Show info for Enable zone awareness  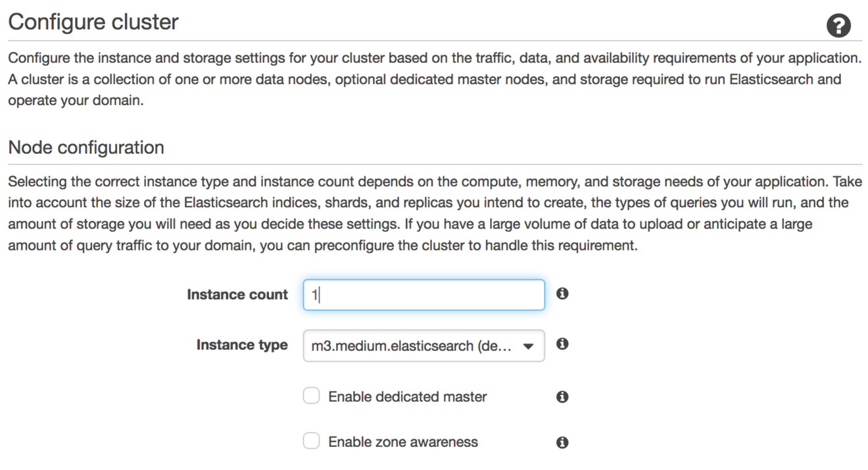coord(562,442)
